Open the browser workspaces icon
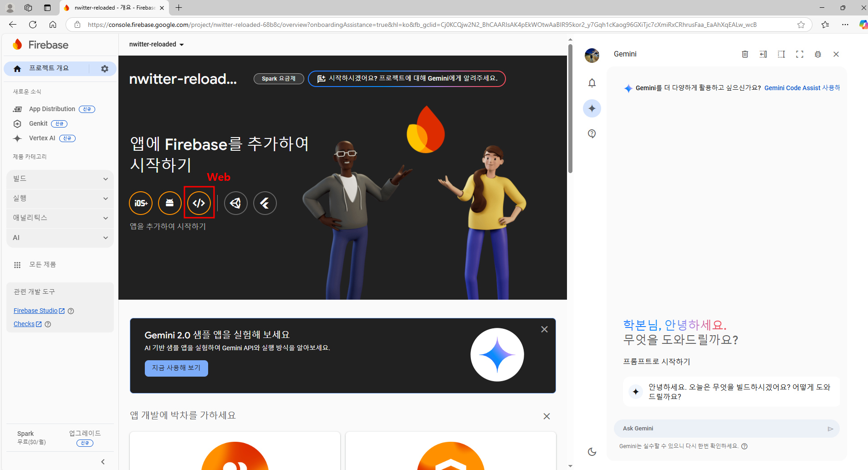The height and width of the screenshot is (470, 868). coord(28,8)
